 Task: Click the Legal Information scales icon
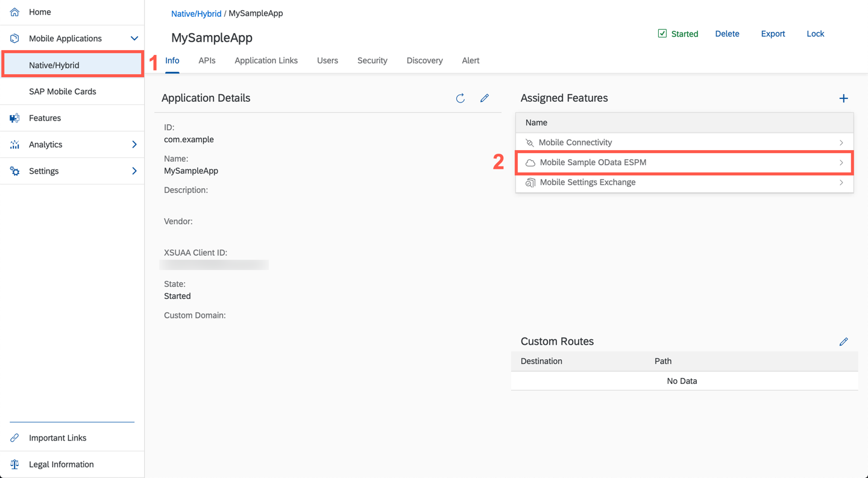pyautogui.click(x=14, y=465)
